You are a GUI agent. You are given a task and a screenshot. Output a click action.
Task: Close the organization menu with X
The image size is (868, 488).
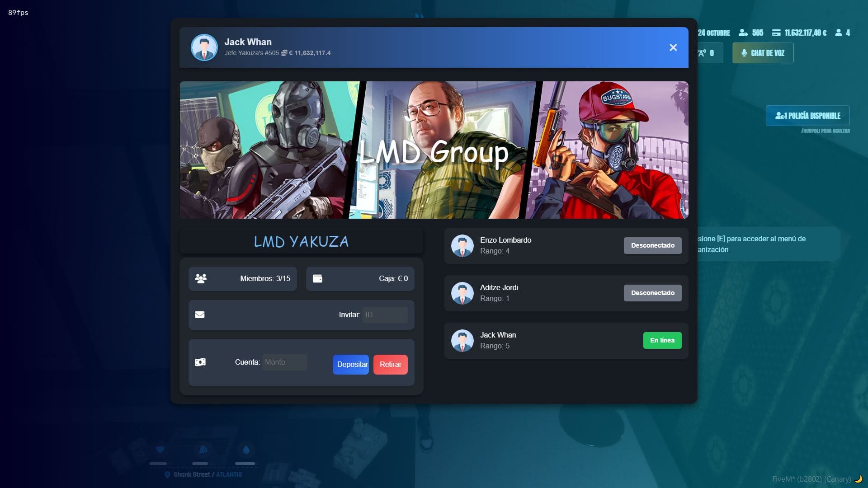pos(673,47)
